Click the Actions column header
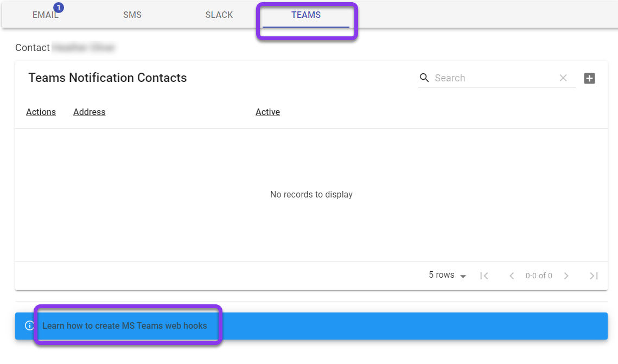 (41, 112)
